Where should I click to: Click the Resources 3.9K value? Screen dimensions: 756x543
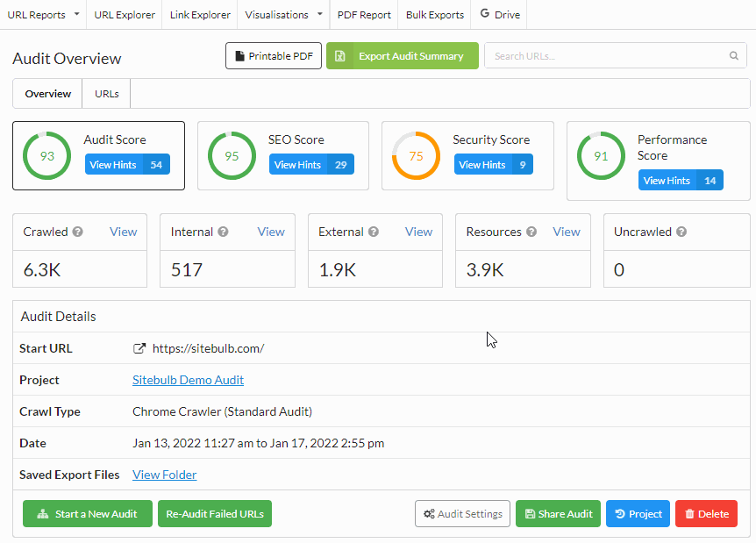tap(485, 270)
